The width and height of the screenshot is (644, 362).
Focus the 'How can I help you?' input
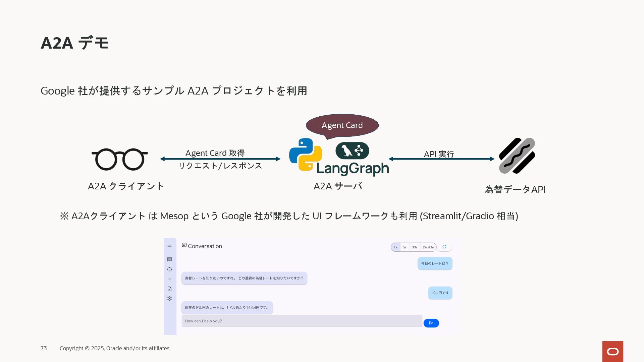pos(302,321)
